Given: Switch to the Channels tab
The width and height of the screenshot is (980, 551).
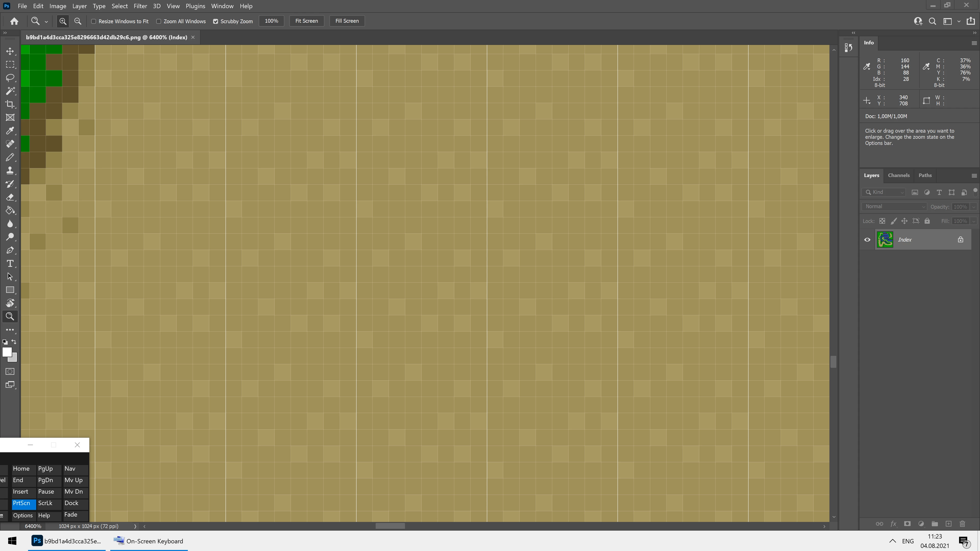Looking at the screenshot, I should click(x=899, y=175).
